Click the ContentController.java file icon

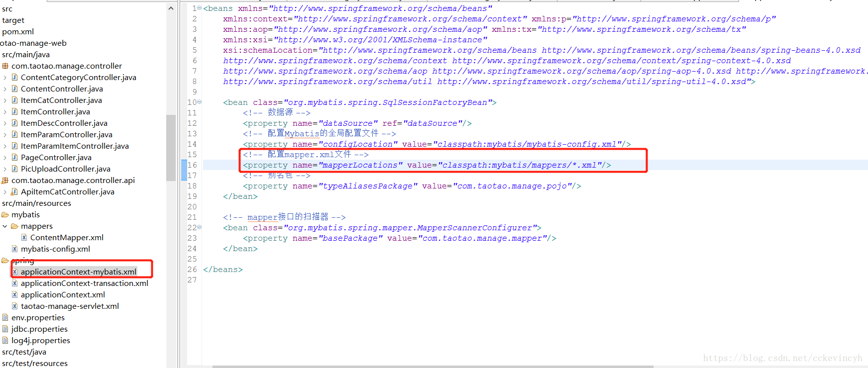click(x=15, y=89)
